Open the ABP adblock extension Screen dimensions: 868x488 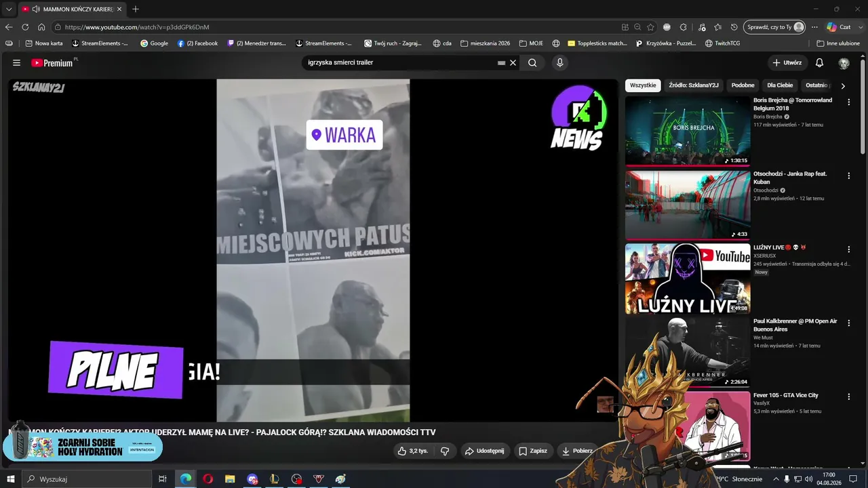tap(667, 27)
